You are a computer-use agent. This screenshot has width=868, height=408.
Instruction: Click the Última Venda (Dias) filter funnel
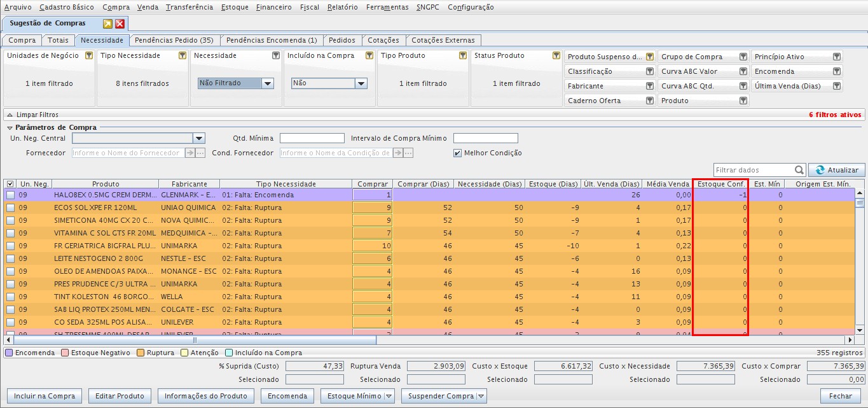coord(837,86)
